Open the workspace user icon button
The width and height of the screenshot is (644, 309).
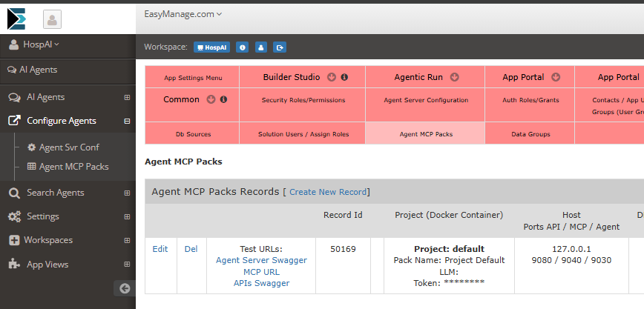pyautogui.click(x=261, y=47)
